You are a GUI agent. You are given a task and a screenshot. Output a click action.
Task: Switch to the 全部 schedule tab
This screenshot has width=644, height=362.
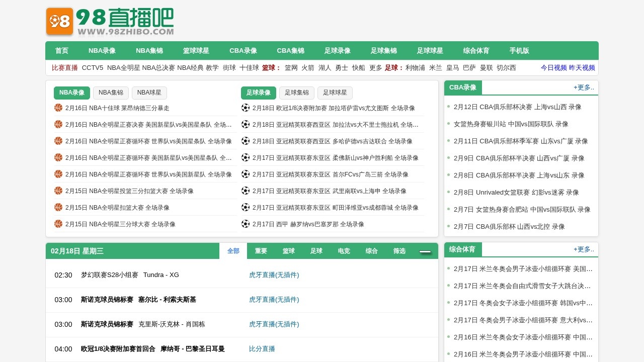pos(233,251)
